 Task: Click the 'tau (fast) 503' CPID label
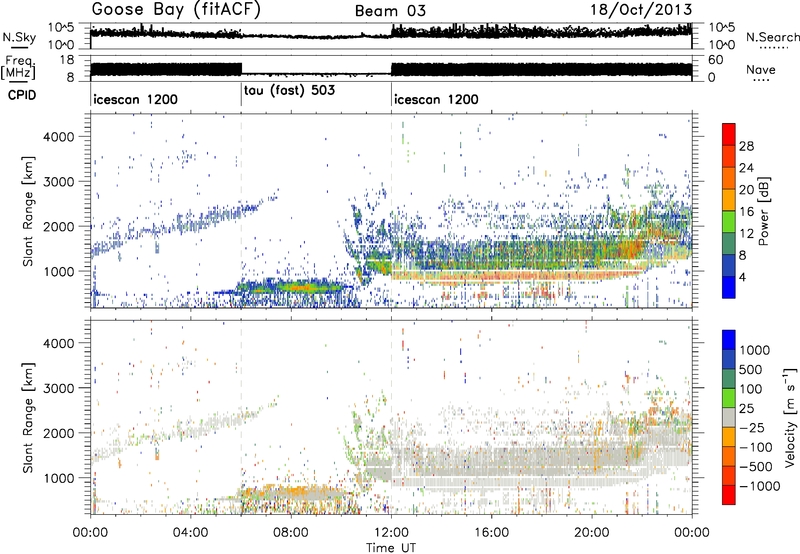pyautogui.click(x=289, y=91)
